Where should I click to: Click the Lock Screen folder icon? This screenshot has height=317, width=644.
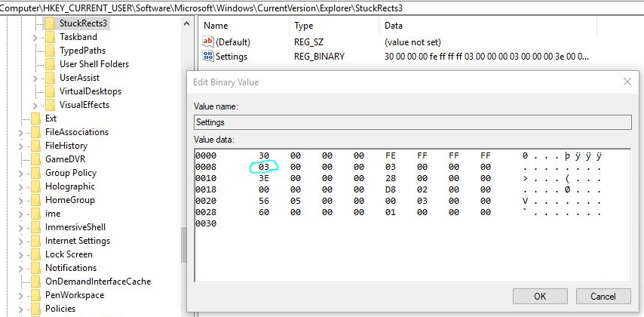(36, 254)
